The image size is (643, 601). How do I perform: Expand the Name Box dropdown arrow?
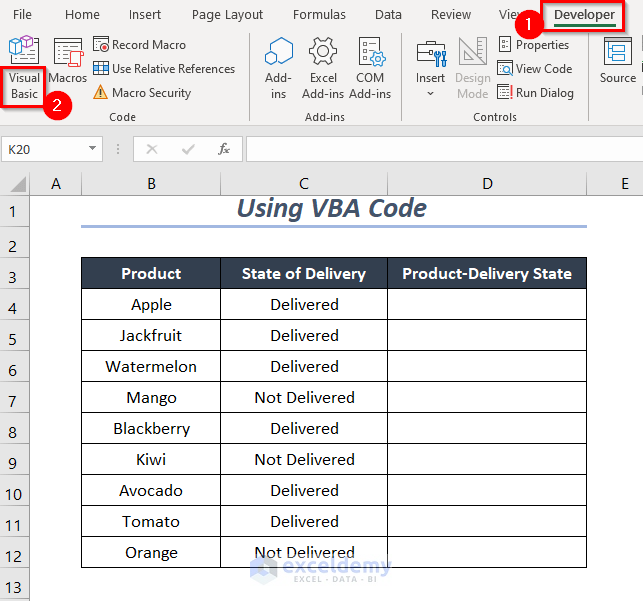(x=93, y=148)
